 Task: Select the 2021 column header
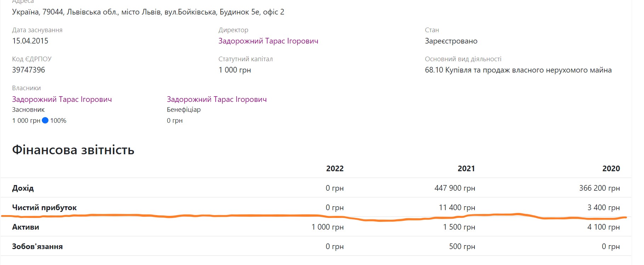click(x=466, y=168)
